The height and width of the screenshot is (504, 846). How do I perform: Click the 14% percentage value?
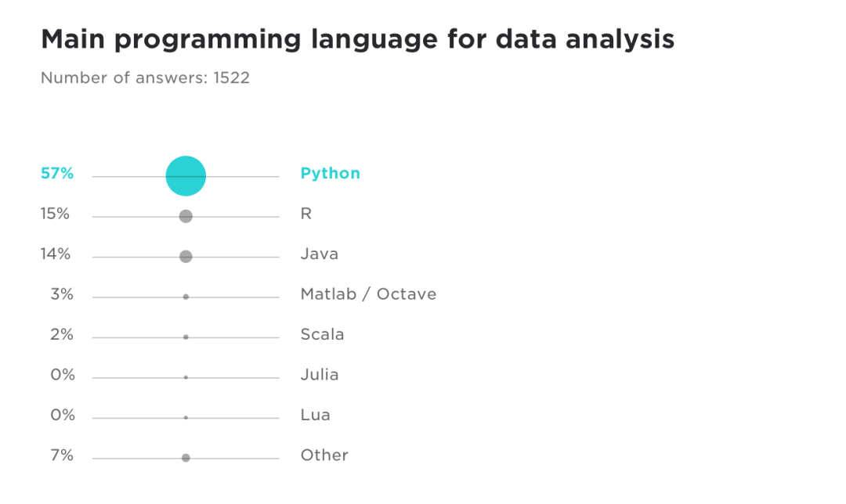pos(56,254)
